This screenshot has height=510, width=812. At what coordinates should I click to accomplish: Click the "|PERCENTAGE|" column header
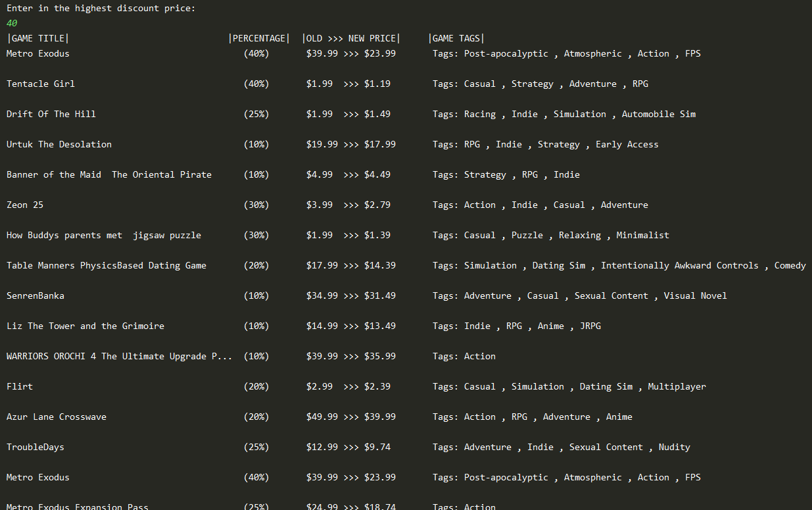point(259,38)
